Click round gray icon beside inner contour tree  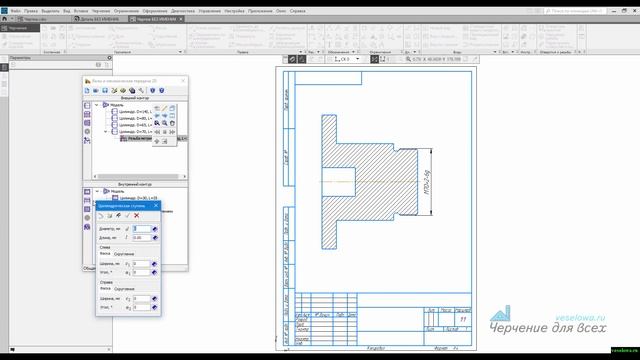87,218
